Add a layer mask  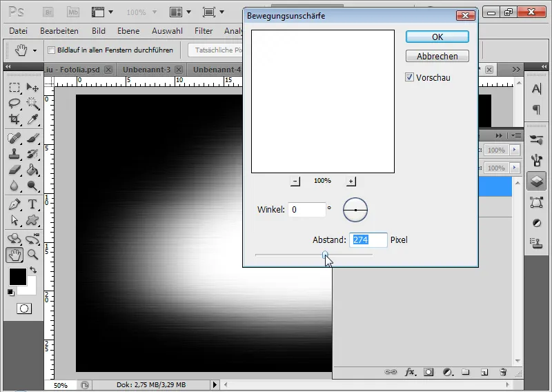(428, 372)
